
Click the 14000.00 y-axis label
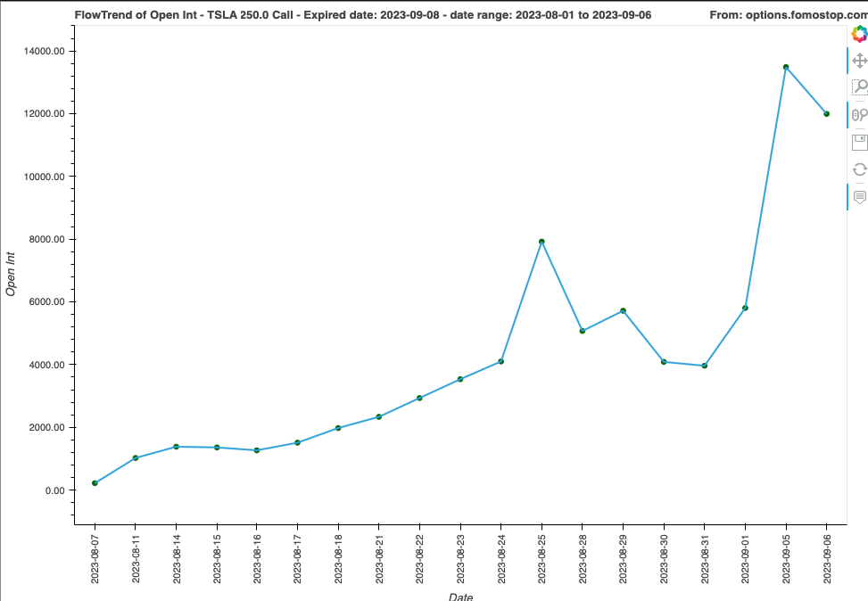coord(45,51)
